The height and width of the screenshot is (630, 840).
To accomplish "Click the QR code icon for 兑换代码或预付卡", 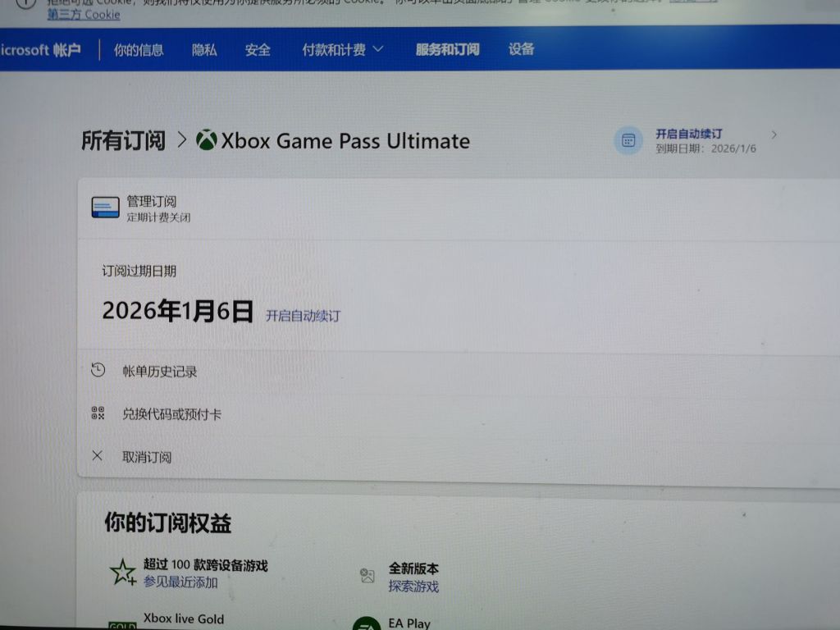I will coord(98,413).
